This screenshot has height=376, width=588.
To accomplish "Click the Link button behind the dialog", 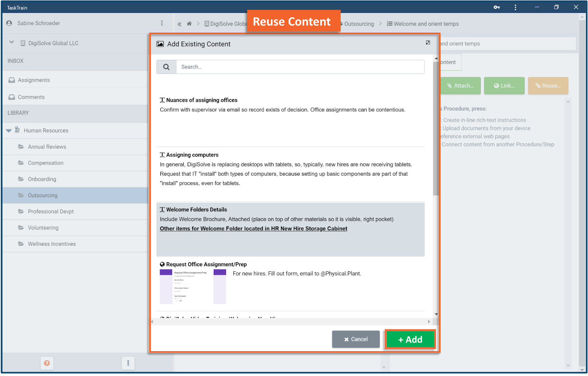I will click(504, 86).
